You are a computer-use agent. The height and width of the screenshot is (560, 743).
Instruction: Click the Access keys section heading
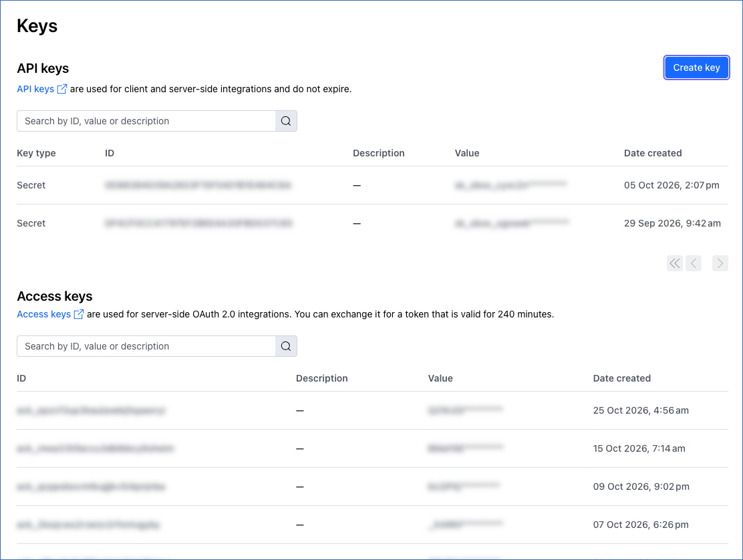[55, 296]
